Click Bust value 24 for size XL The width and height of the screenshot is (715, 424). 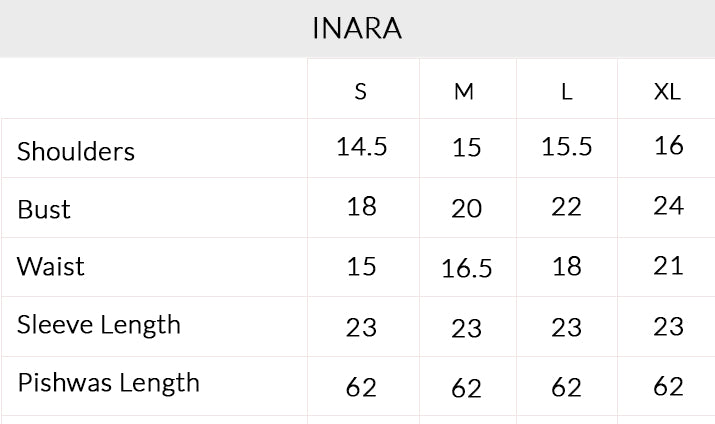[x=668, y=206]
